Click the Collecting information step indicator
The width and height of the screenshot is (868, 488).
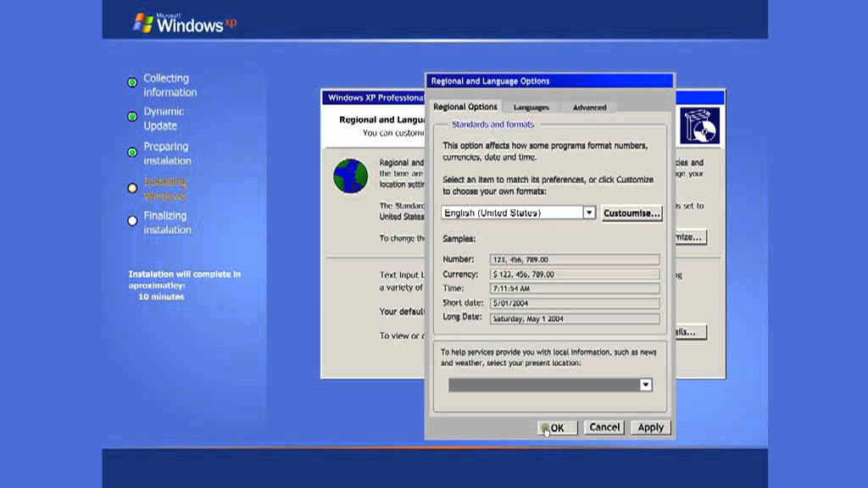tap(132, 82)
